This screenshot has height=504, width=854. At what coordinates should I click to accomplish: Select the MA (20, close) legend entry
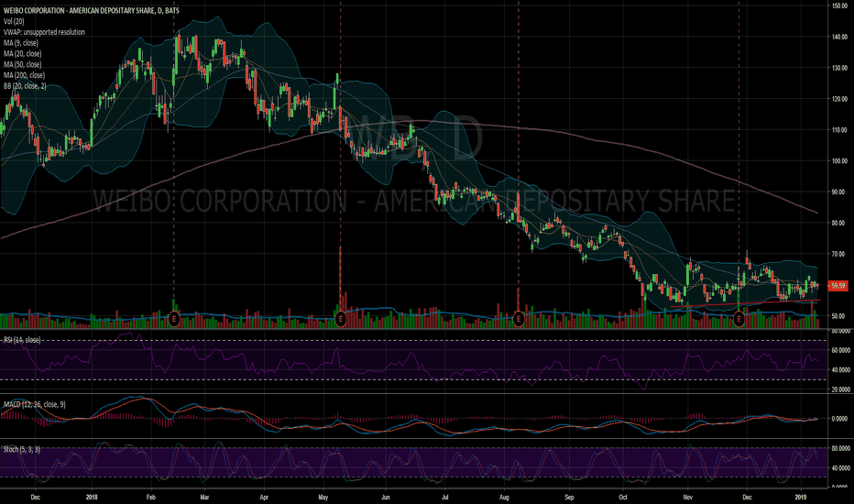[22, 54]
